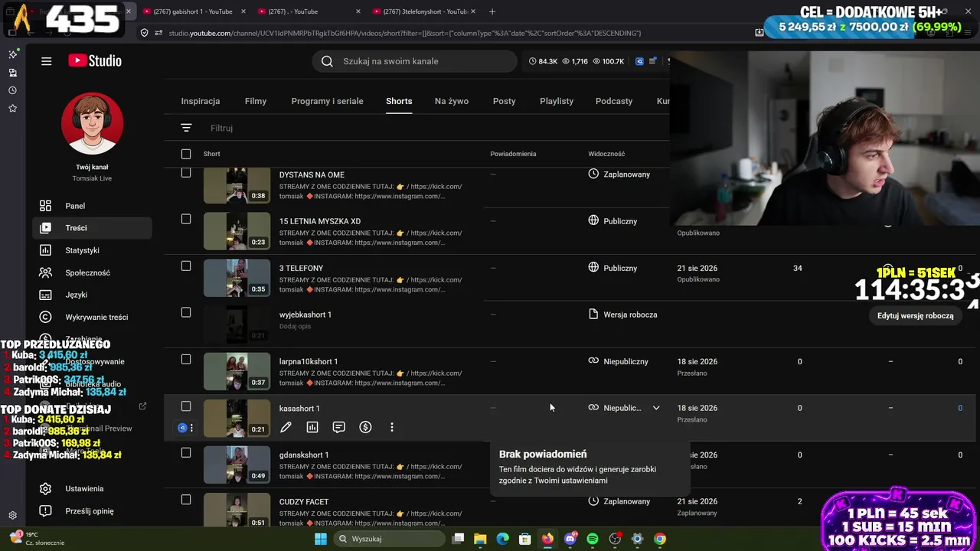Image resolution: width=980 pixels, height=551 pixels.
Task: Switch to the Posty tab
Action: 504,101
